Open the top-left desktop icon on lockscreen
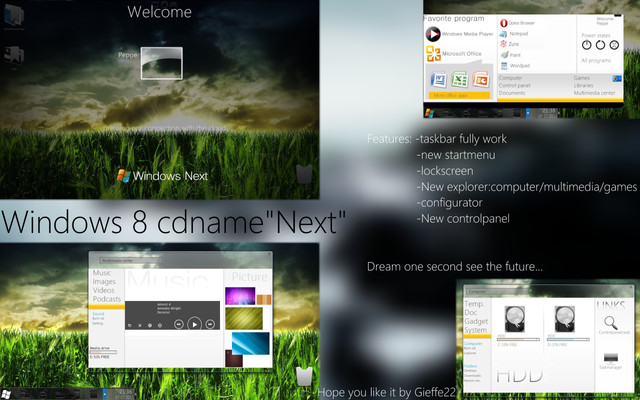Viewport: 640px width, 400px height. 13,16
